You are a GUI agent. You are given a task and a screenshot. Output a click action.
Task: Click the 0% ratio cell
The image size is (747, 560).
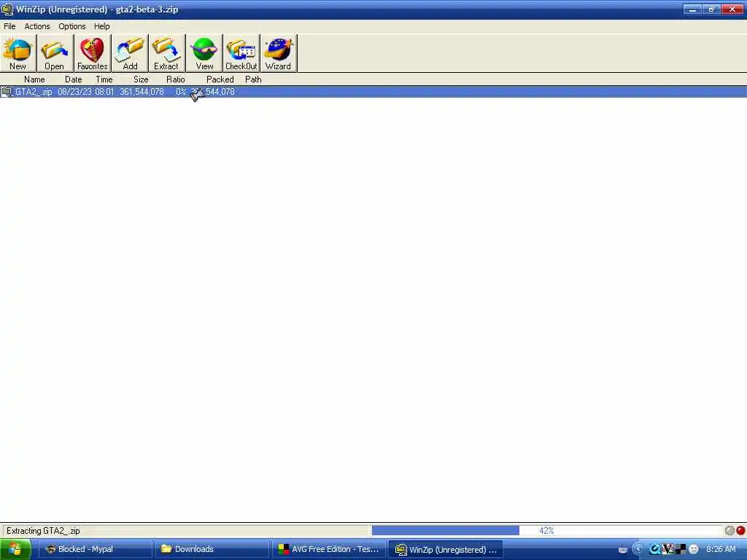coord(181,92)
